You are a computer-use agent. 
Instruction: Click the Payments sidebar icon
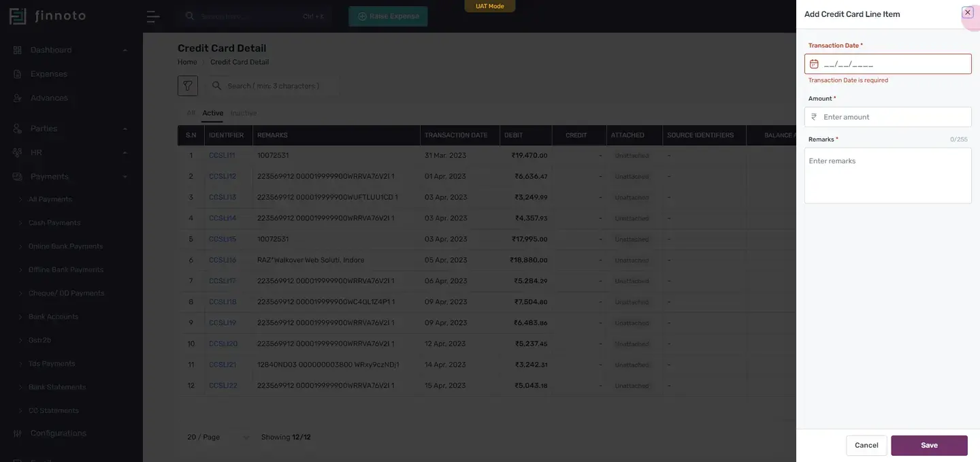(18, 176)
